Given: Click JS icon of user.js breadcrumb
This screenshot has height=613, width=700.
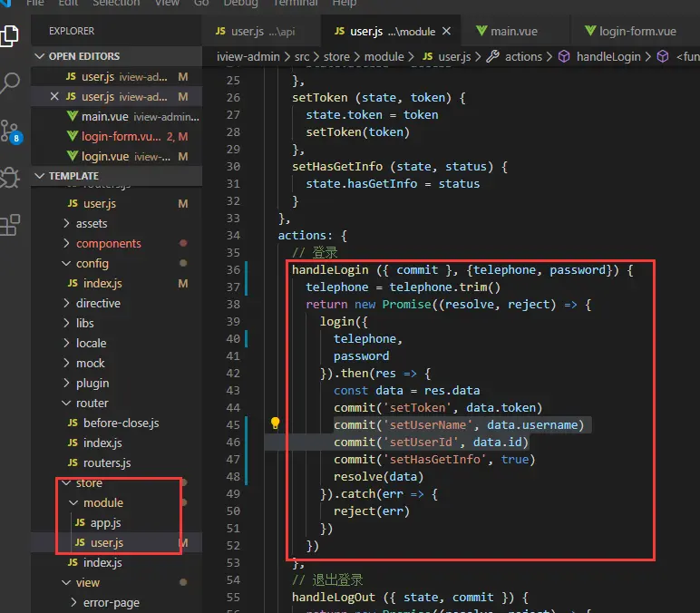Looking at the screenshot, I should point(428,57).
